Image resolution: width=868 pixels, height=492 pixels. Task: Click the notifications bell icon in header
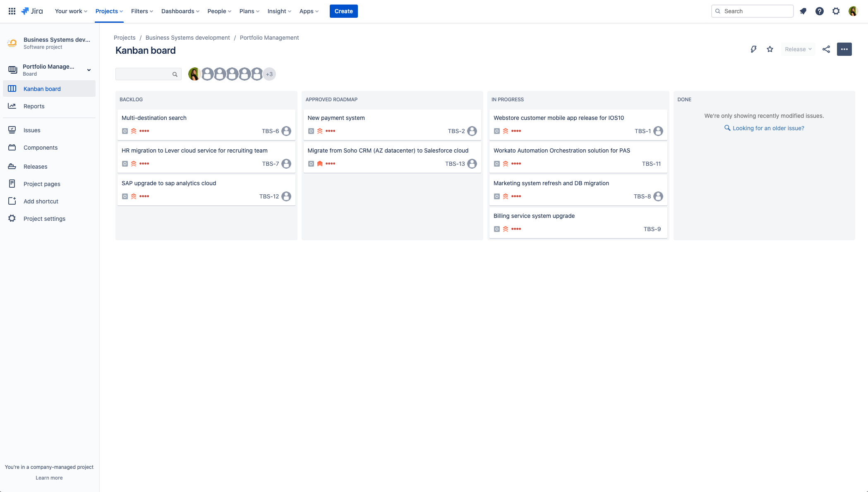pos(803,11)
